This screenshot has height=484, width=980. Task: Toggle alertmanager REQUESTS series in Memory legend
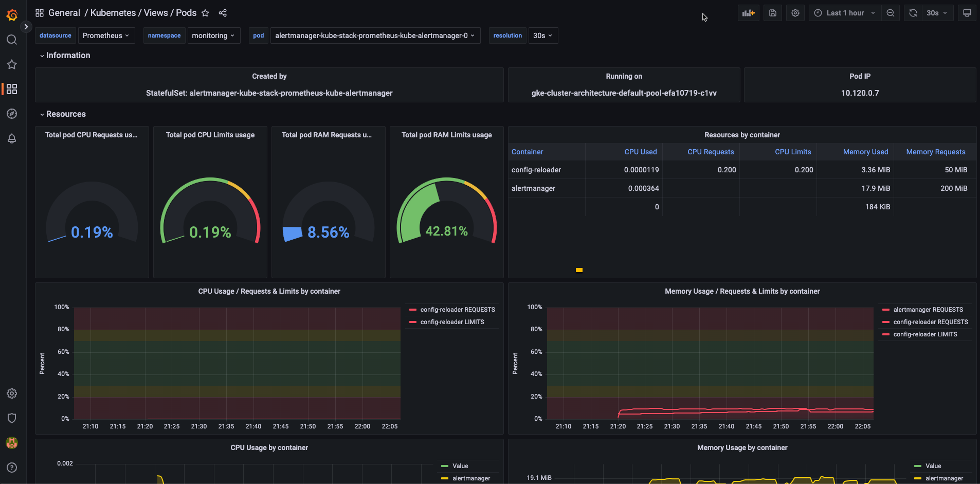pos(928,310)
